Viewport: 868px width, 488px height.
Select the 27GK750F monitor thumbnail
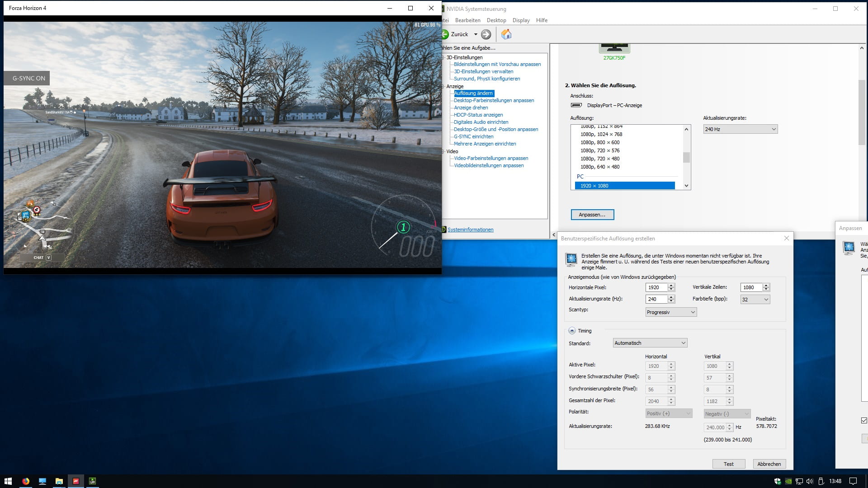pos(614,48)
